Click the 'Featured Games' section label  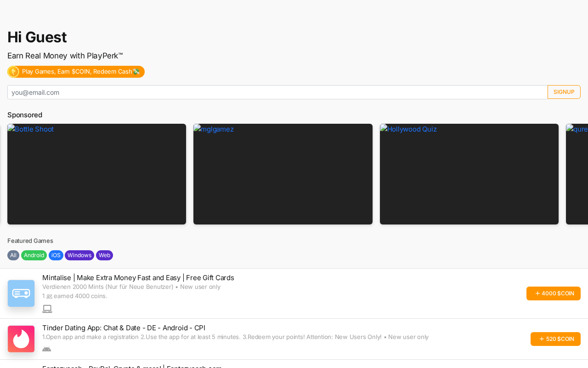coord(30,241)
